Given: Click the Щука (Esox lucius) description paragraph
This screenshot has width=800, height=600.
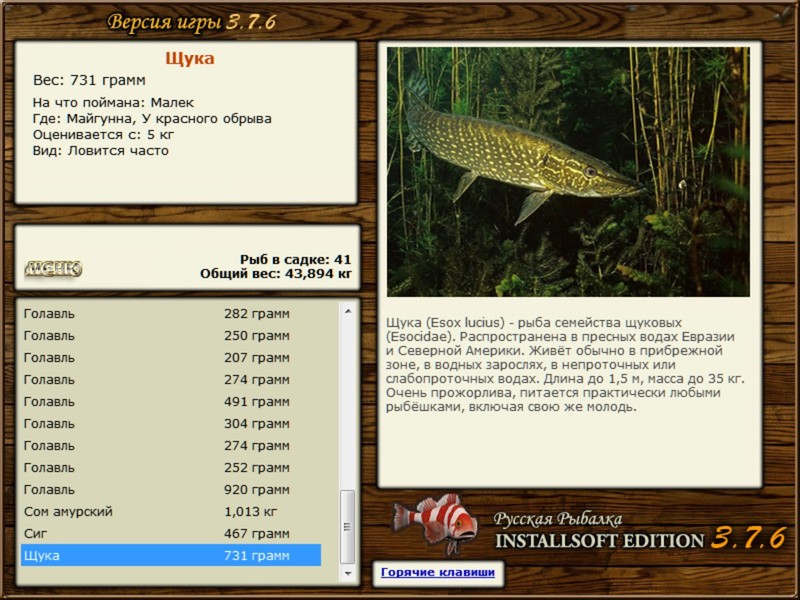Looking at the screenshot, I should [x=565, y=364].
